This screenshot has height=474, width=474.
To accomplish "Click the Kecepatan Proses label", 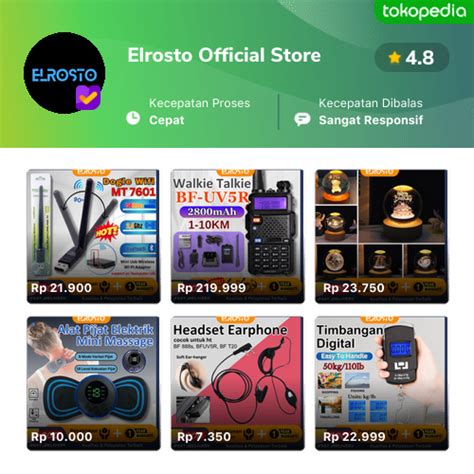I will [x=199, y=103].
